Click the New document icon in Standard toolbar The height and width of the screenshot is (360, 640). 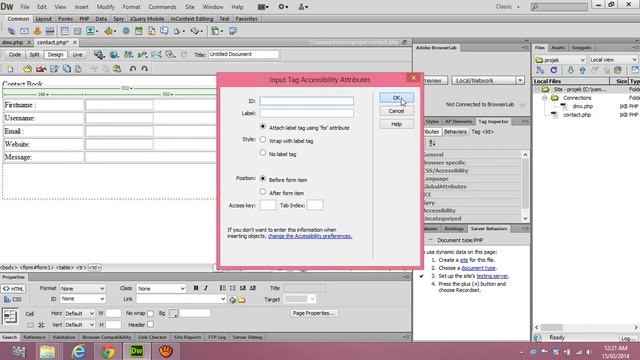pos(10,69)
